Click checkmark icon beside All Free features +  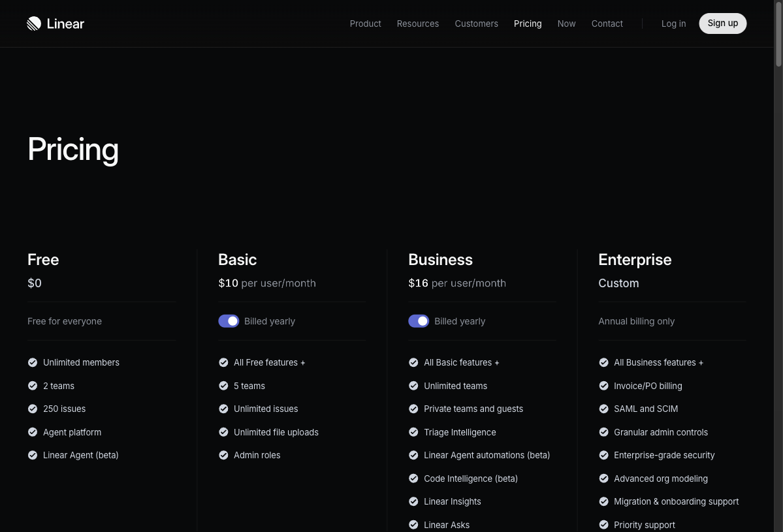223,362
